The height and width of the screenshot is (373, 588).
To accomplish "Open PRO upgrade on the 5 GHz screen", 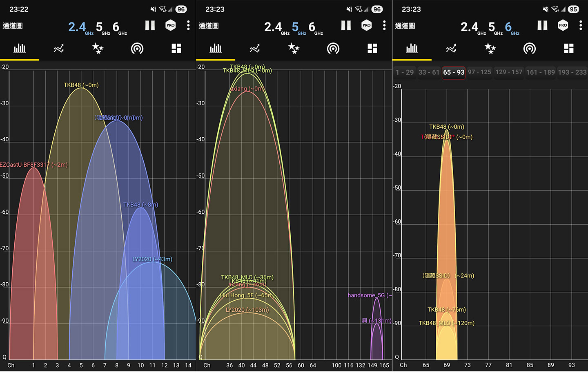I will click(367, 25).
